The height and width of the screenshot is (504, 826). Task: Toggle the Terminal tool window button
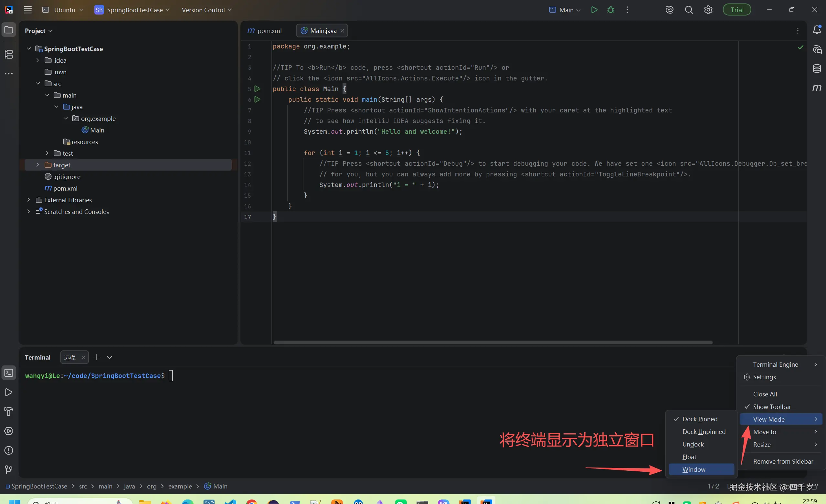9,373
